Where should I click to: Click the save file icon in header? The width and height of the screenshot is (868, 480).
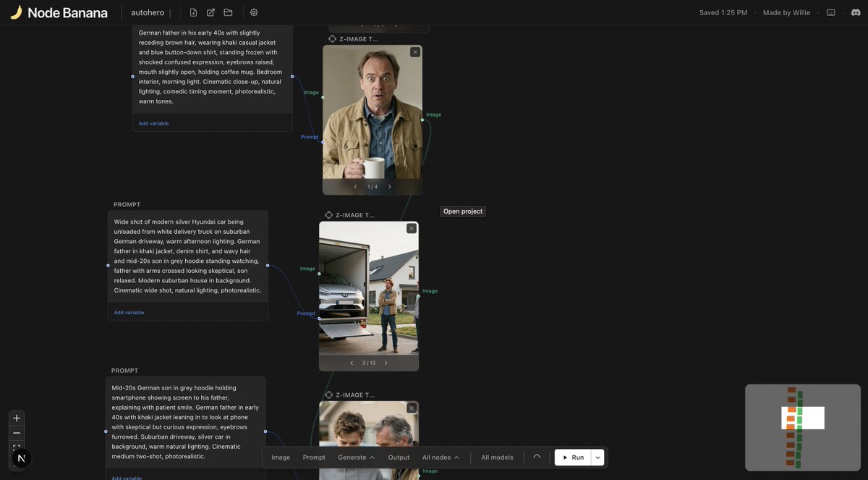[193, 12]
